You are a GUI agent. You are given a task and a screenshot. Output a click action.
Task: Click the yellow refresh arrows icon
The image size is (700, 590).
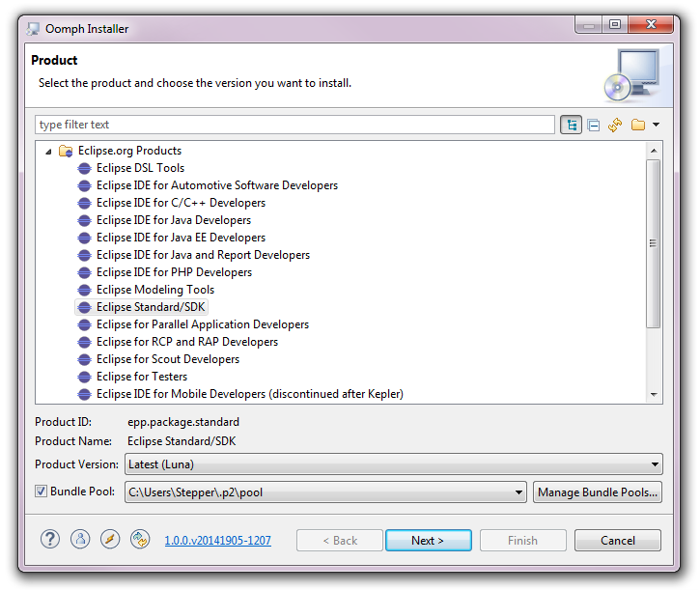coord(615,126)
